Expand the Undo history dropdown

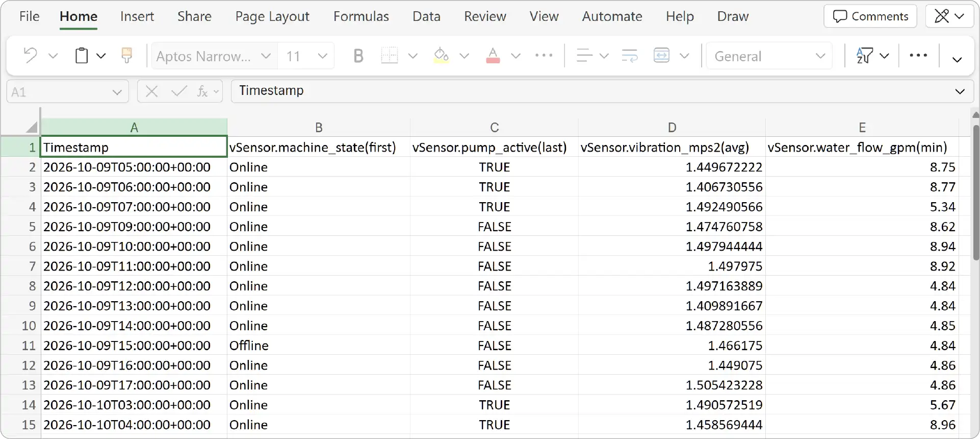[53, 56]
